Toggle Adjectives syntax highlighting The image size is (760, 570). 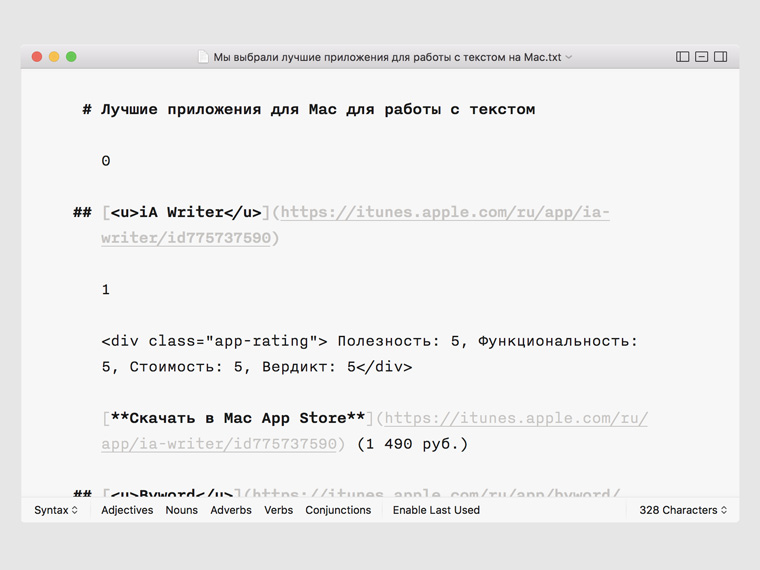click(x=127, y=510)
